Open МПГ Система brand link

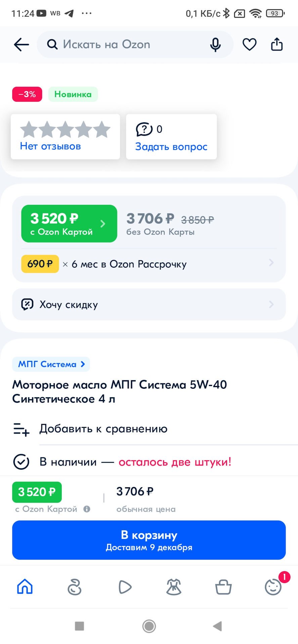(51, 364)
